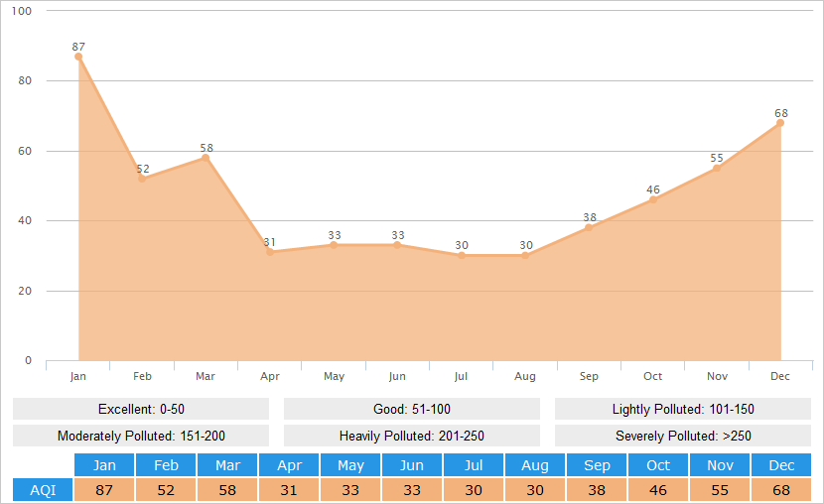Screen dimensions: 824x504
Task: Click the 60 label on the y-axis
Action: (x=25, y=151)
